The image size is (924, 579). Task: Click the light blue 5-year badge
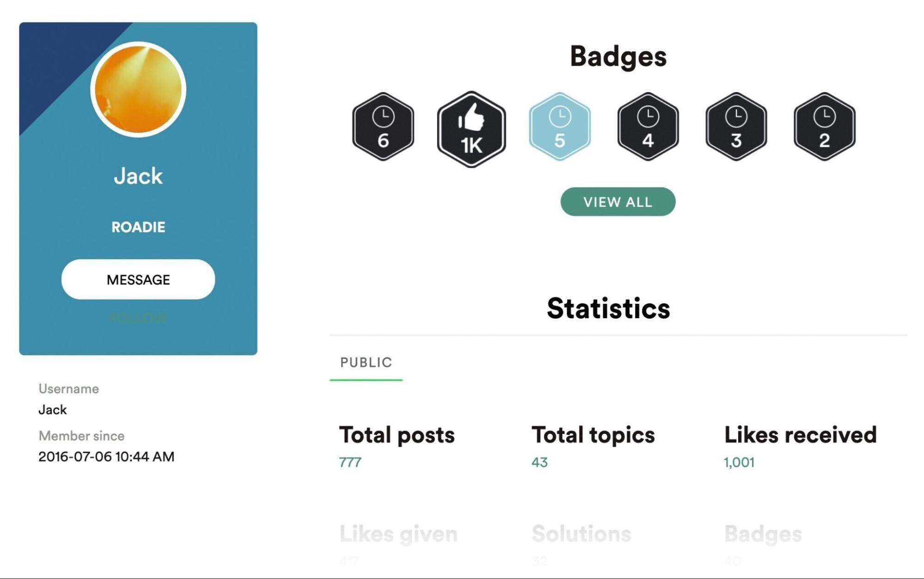coord(560,127)
